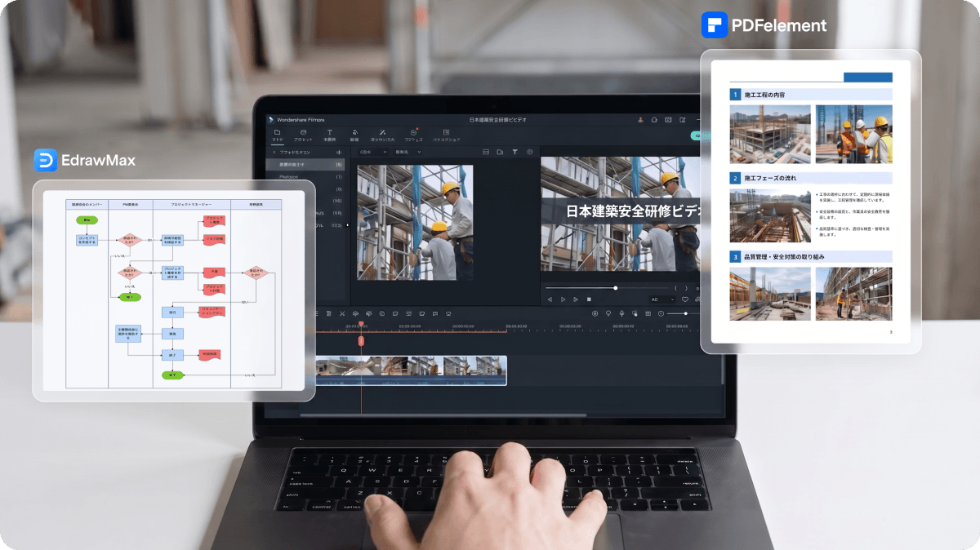
Task: Click heading 1 施工工程の内容 in PDFelement
Action: [764, 95]
